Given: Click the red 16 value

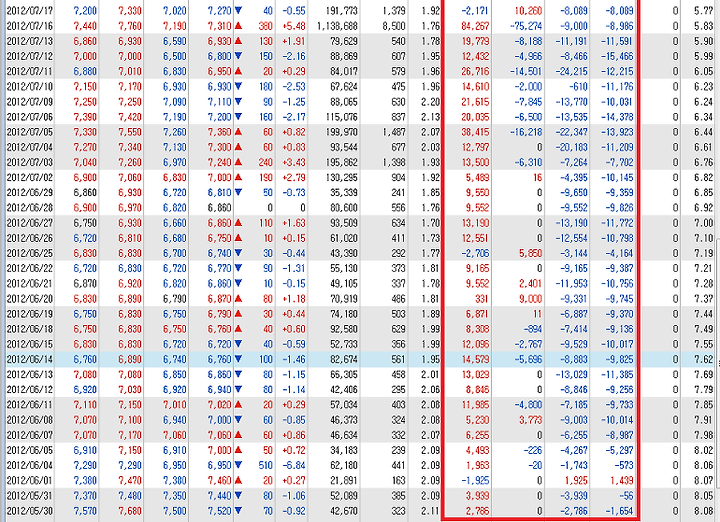Looking at the screenshot, I should coord(538,177).
